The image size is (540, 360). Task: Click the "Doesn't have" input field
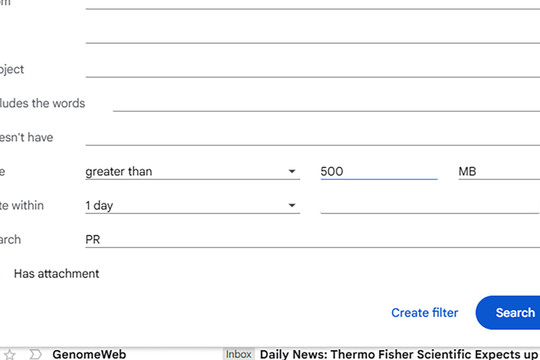pos(312,137)
